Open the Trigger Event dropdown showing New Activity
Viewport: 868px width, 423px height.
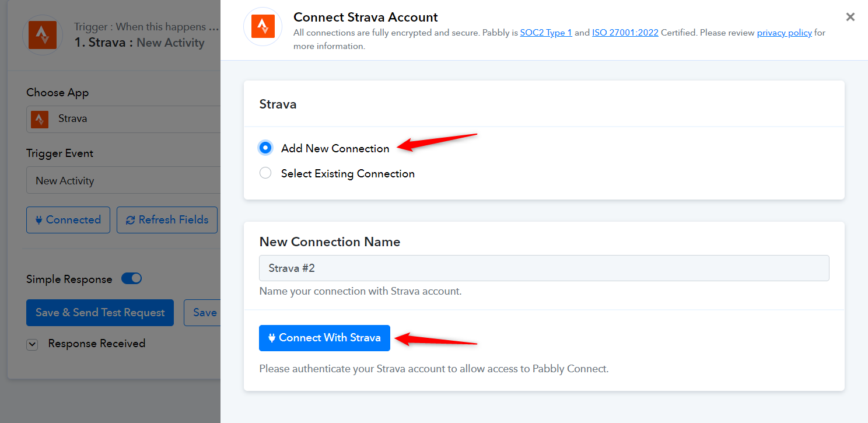tap(123, 181)
